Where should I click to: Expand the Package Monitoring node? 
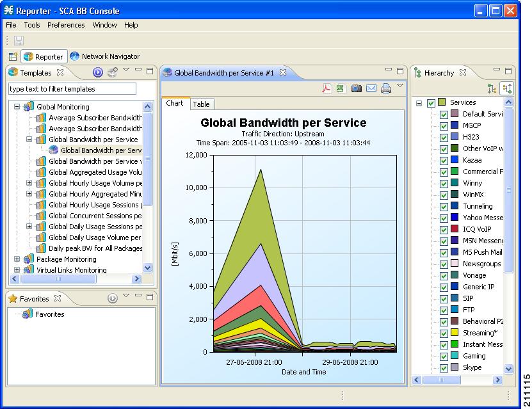pyautogui.click(x=17, y=259)
